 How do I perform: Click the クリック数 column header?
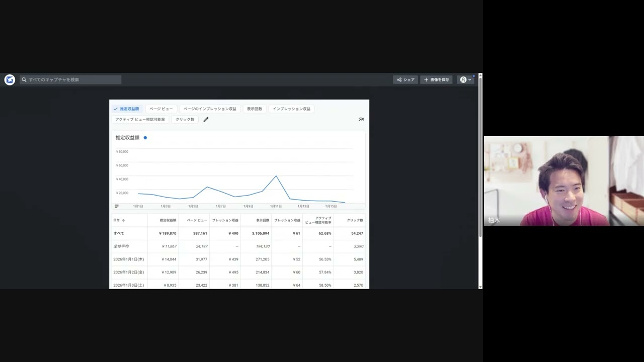(355, 220)
